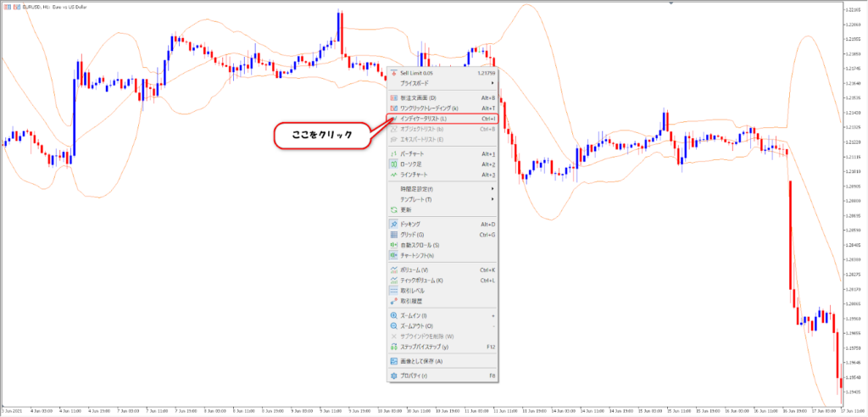The height and width of the screenshot is (417, 868).
Task: Toggle 取引履歴 trade history display
Action: click(x=442, y=301)
